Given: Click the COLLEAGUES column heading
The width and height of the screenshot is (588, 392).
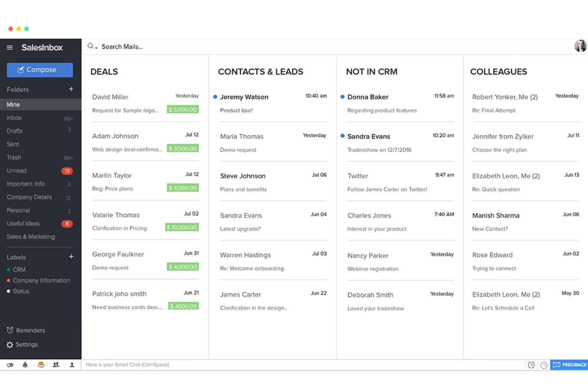Looking at the screenshot, I should 499,72.
